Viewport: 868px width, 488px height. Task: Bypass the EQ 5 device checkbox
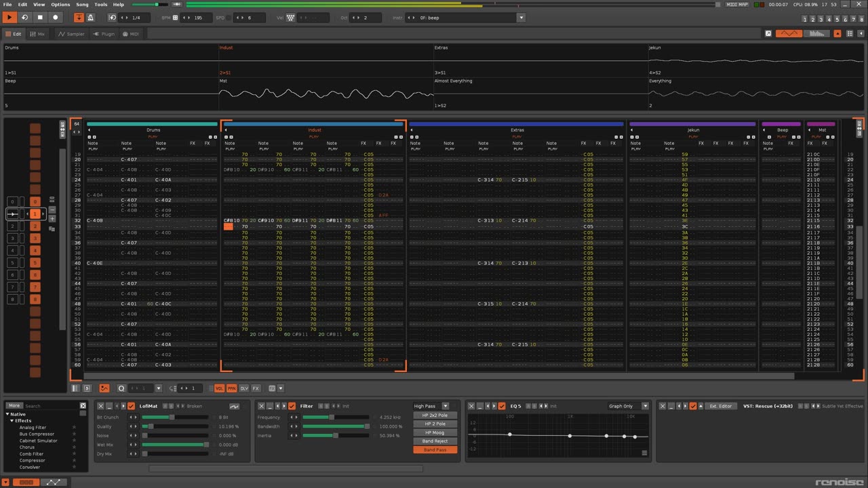502,406
